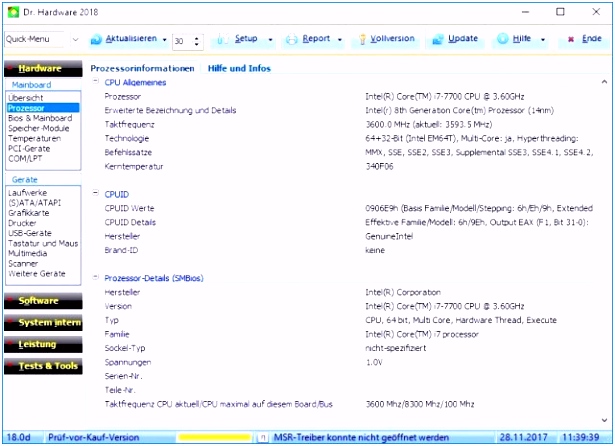Open the Hilfe dropdown arrow
This screenshot has width=615, height=446.
pos(543,40)
